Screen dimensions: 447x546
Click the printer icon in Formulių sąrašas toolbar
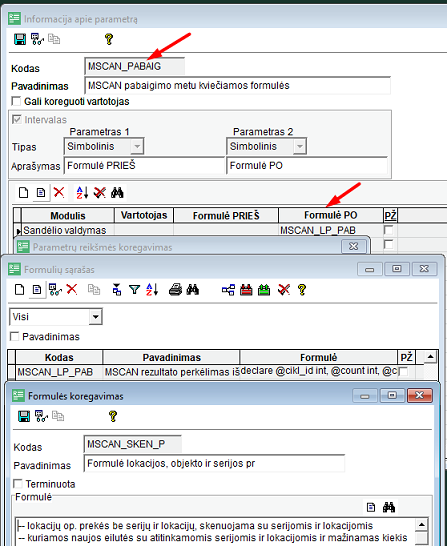pos(175,289)
